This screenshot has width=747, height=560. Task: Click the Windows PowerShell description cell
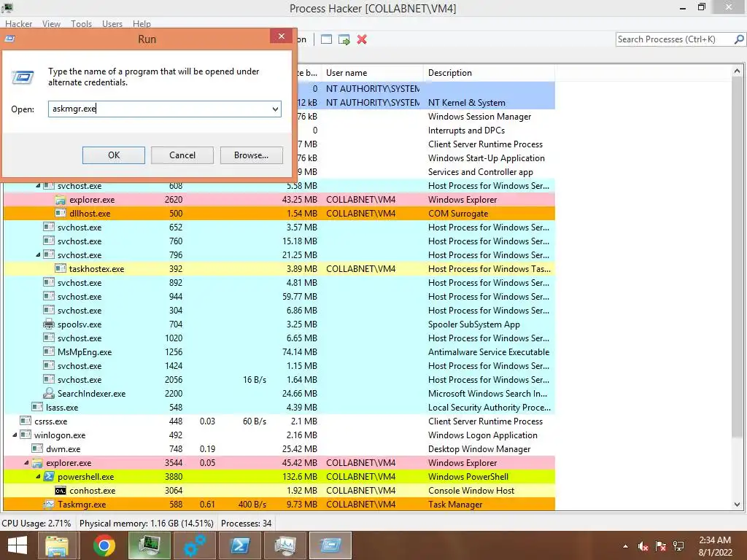coord(468,477)
